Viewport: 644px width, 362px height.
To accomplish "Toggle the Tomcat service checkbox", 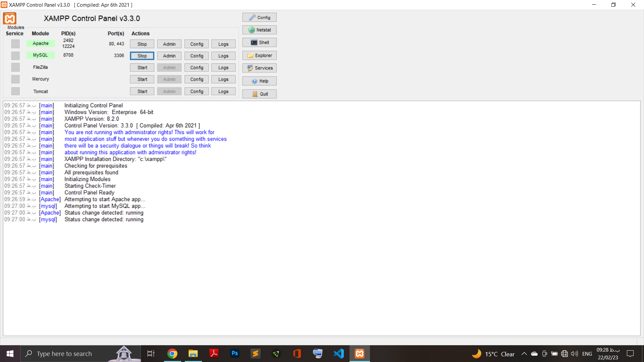I will [15, 91].
